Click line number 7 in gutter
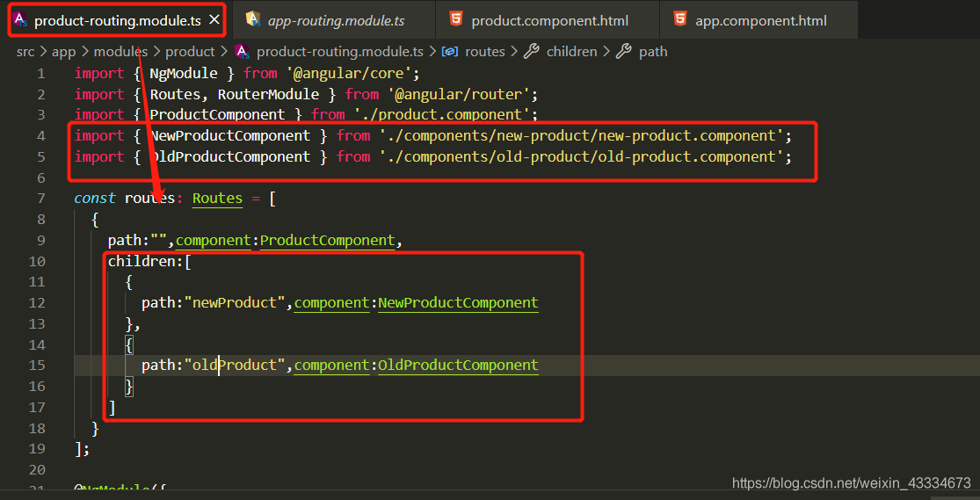 click(x=40, y=199)
